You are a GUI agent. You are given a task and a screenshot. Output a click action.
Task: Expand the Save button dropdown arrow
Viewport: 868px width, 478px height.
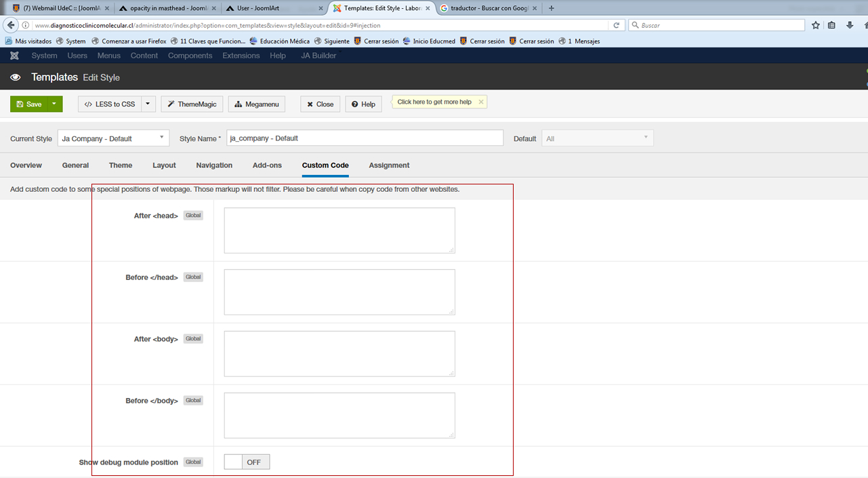pos(54,104)
